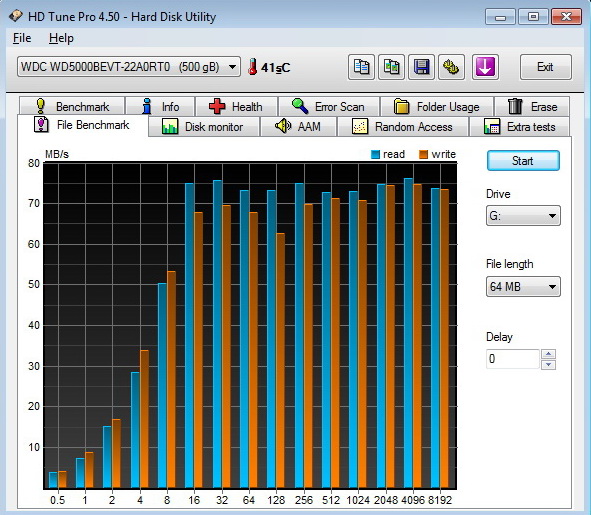Minimize the HD Tune Pro window
The width and height of the screenshot is (591, 515).
pyautogui.click(x=500, y=17)
